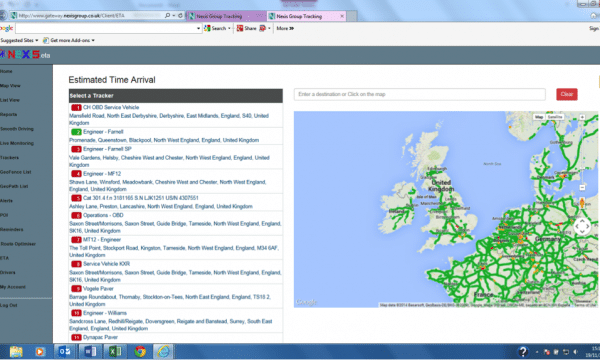
Task: Click the destination search input field
Action: 419,94
